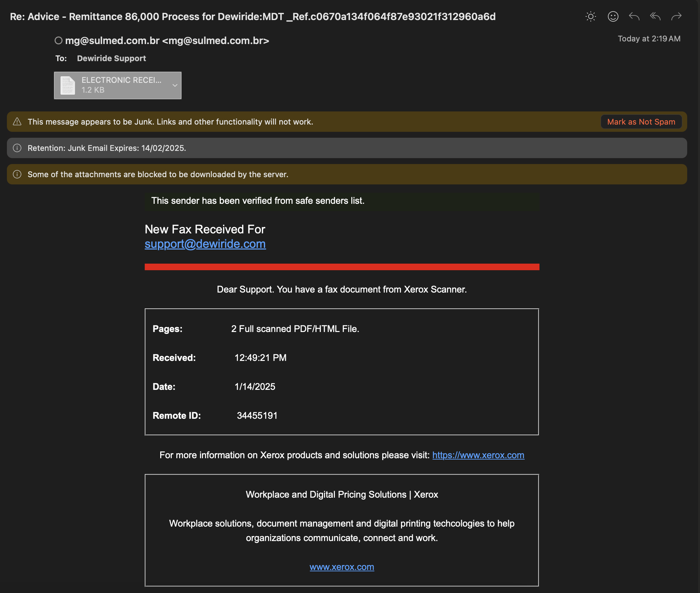This screenshot has width=700, height=593.
Task: Click the '2 Full scanned PDF/HTML File.' text
Action: (295, 329)
